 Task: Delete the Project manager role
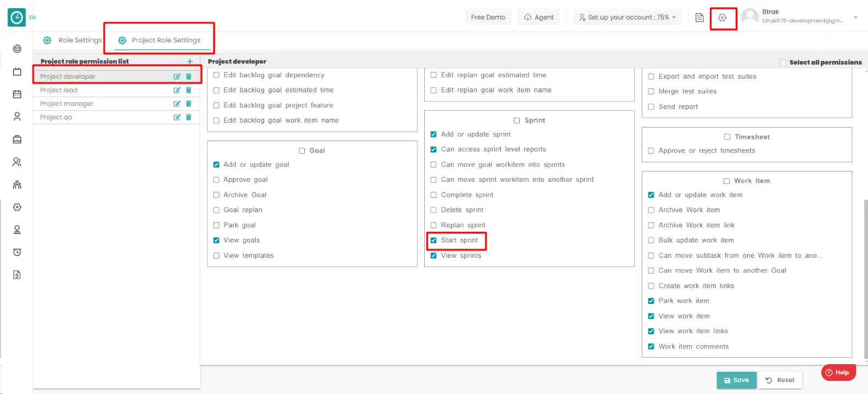click(189, 104)
